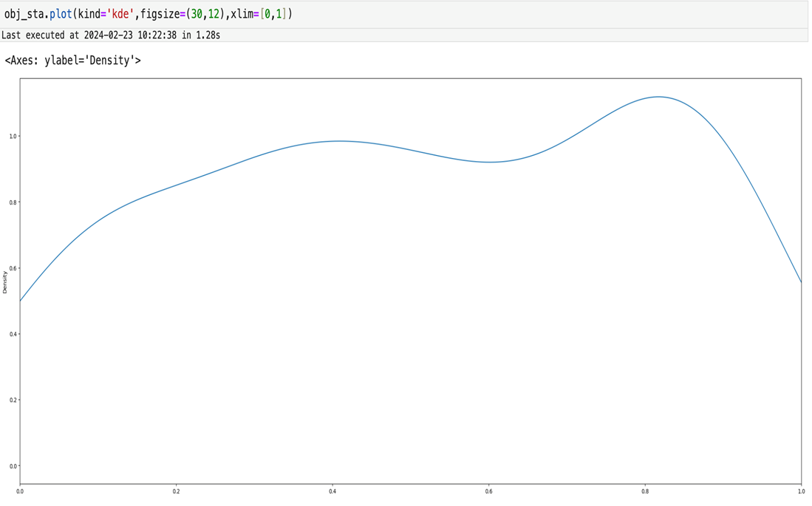The width and height of the screenshot is (812, 506).
Task: Click the 1.0 tick on the y-axis
Action: click(x=13, y=136)
